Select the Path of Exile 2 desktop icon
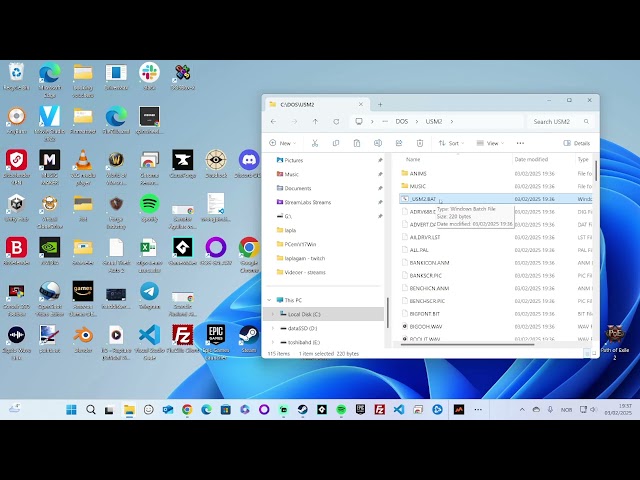The height and width of the screenshot is (480, 640). (x=615, y=343)
